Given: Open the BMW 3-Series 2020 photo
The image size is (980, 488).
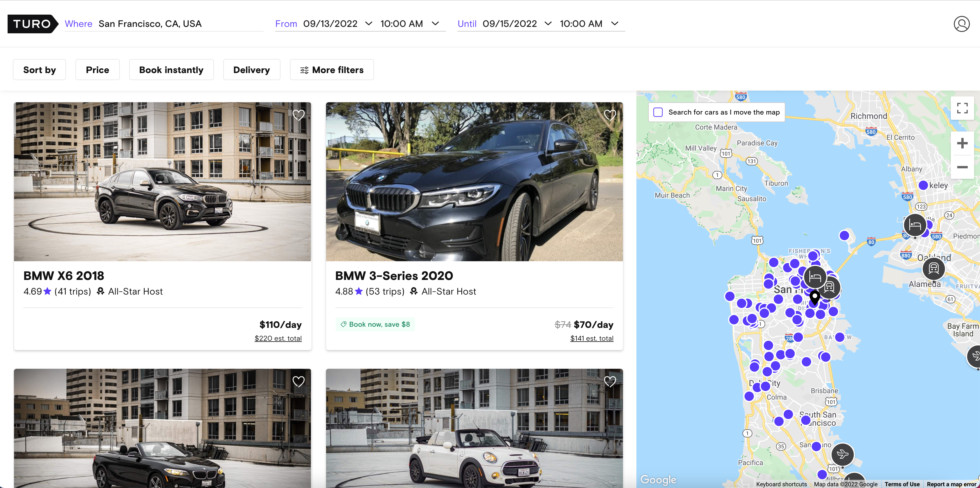Looking at the screenshot, I should coord(474,182).
